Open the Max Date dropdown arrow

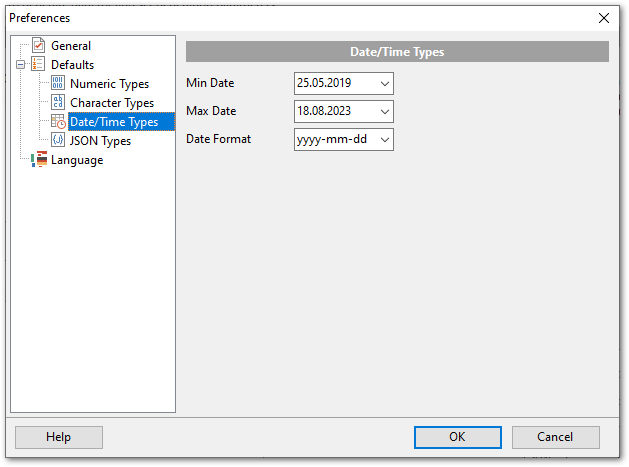tap(385, 112)
